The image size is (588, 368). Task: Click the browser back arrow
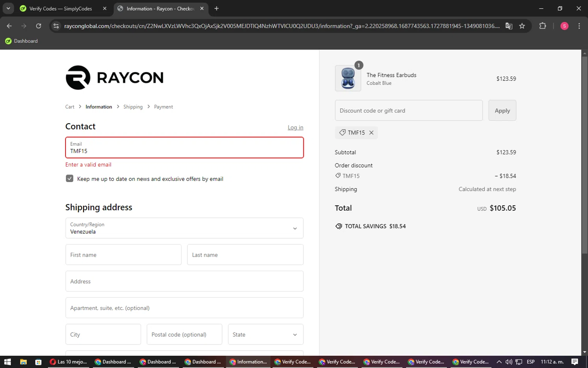coord(9,26)
